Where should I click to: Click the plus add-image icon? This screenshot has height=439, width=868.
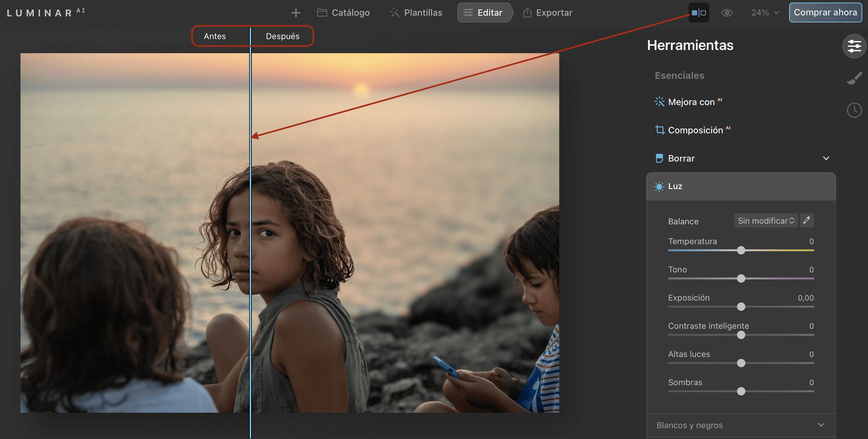click(x=296, y=13)
